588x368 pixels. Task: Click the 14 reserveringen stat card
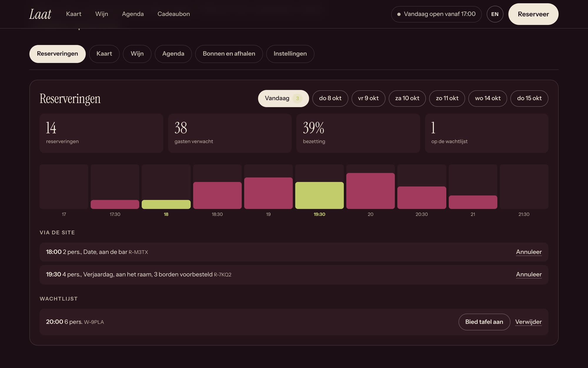(101, 133)
